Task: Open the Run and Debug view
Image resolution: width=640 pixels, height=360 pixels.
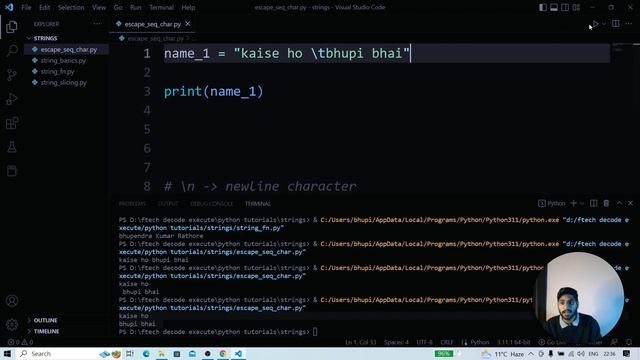Action: (12, 99)
